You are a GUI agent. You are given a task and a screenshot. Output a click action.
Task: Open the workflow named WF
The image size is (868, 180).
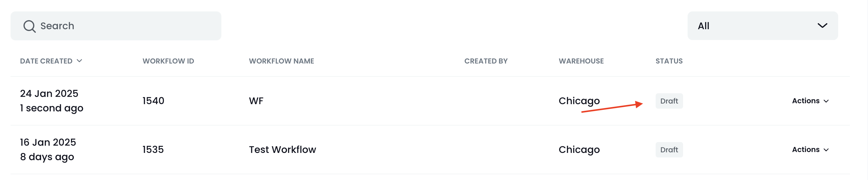(x=256, y=101)
